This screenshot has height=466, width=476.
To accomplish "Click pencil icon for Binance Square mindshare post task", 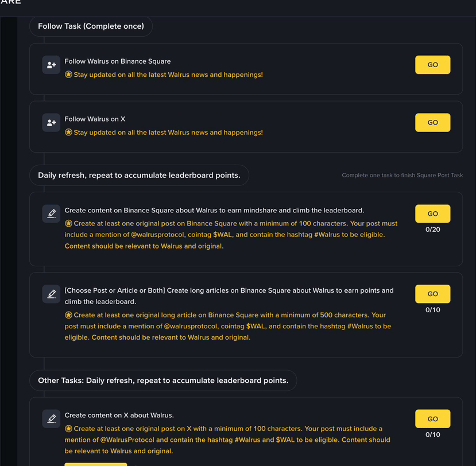I will pos(51,213).
